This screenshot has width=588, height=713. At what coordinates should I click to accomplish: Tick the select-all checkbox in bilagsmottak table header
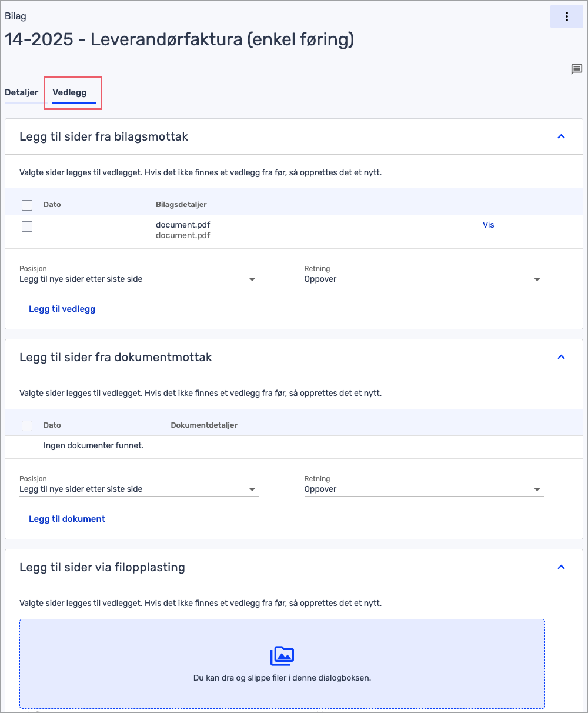coord(27,205)
